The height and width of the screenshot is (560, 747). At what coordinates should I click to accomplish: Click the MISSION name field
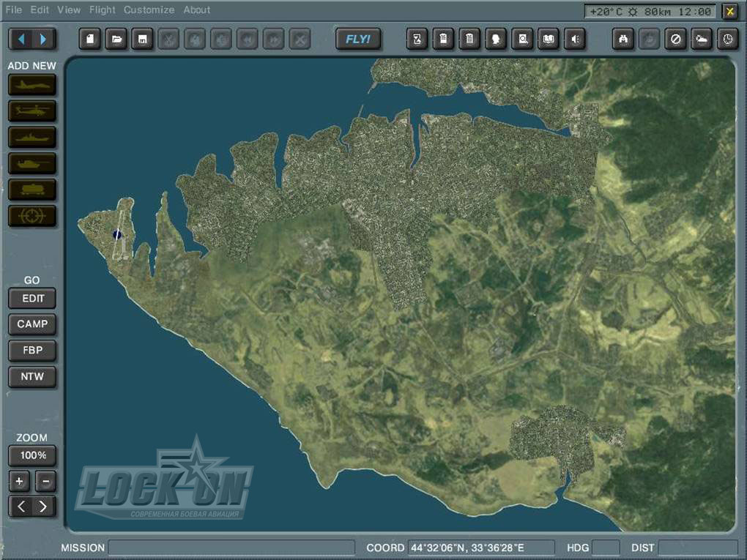(231, 548)
